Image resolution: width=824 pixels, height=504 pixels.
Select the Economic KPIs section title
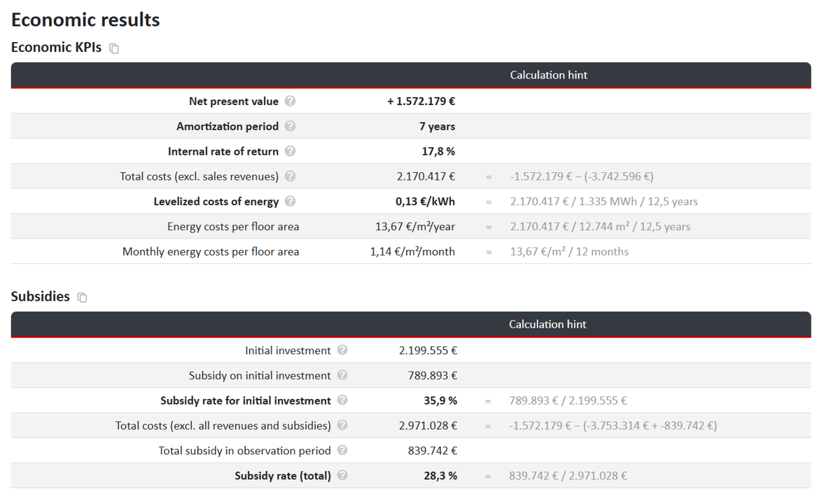coord(56,48)
